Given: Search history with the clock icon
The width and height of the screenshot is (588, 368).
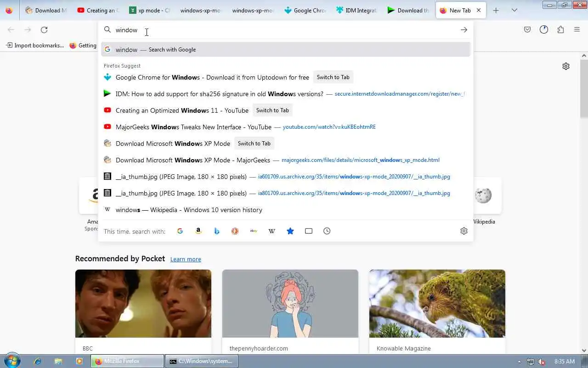Looking at the screenshot, I should pos(327,231).
